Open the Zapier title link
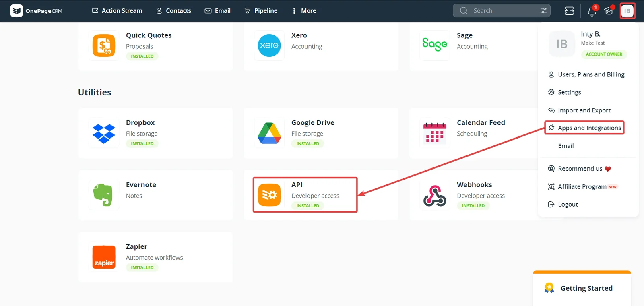The width and height of the screenshot is (644, 306). point(136,247)
